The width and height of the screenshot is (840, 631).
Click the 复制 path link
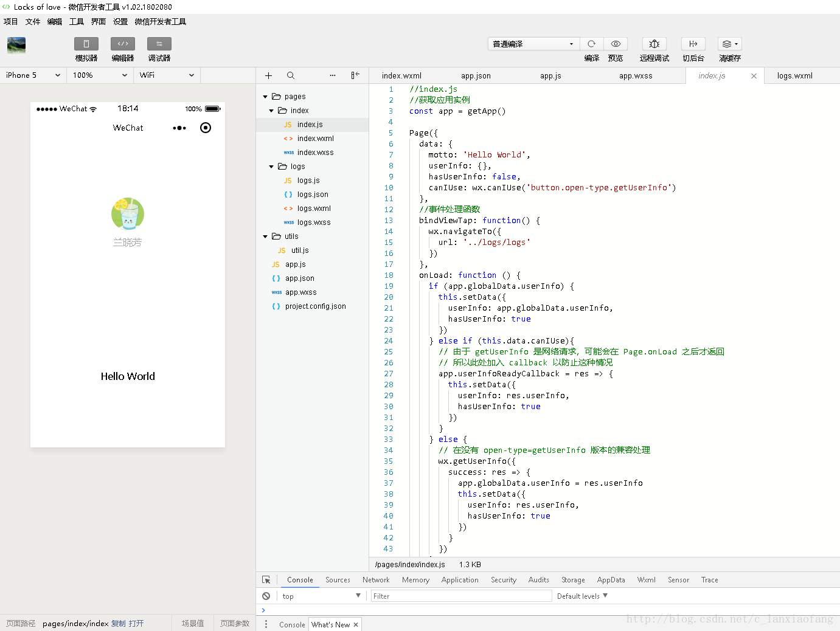pos(119,624)
